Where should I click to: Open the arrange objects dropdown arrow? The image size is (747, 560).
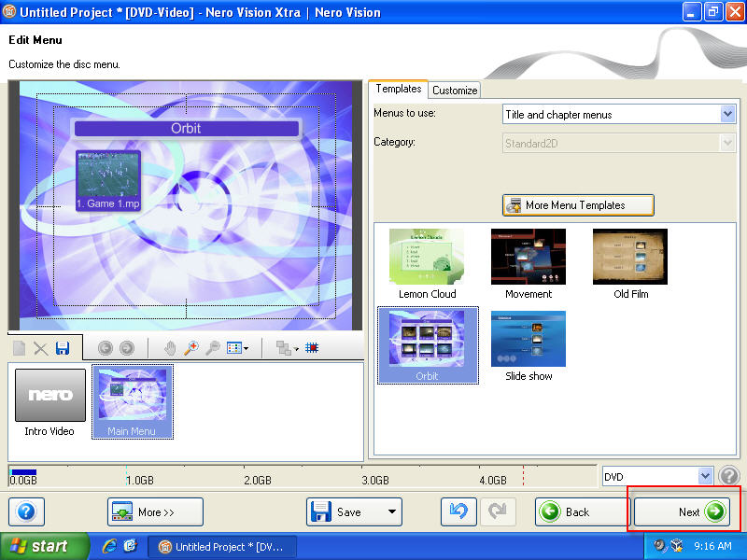pyautogui.click(x=296, y=349)
